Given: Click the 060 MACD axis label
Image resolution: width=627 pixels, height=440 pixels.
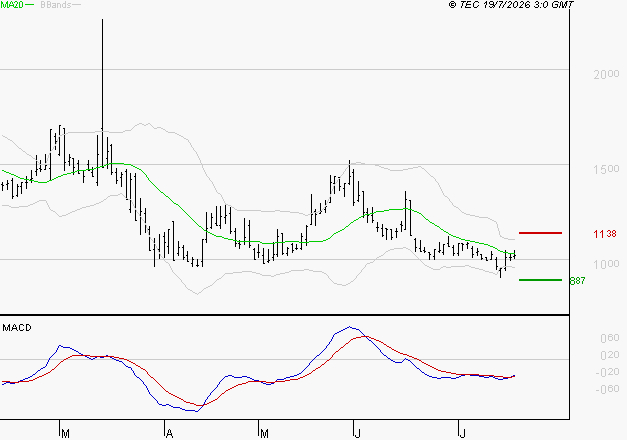Looking at the screenshot, I should pyautogui.click(x=610, y=338).
